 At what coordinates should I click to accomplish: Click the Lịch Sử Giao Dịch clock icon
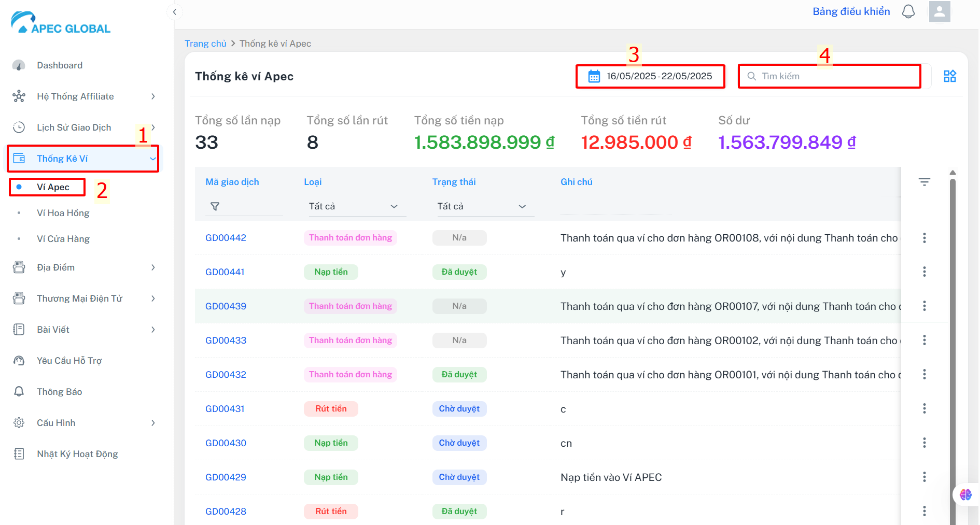coord(19,127)
